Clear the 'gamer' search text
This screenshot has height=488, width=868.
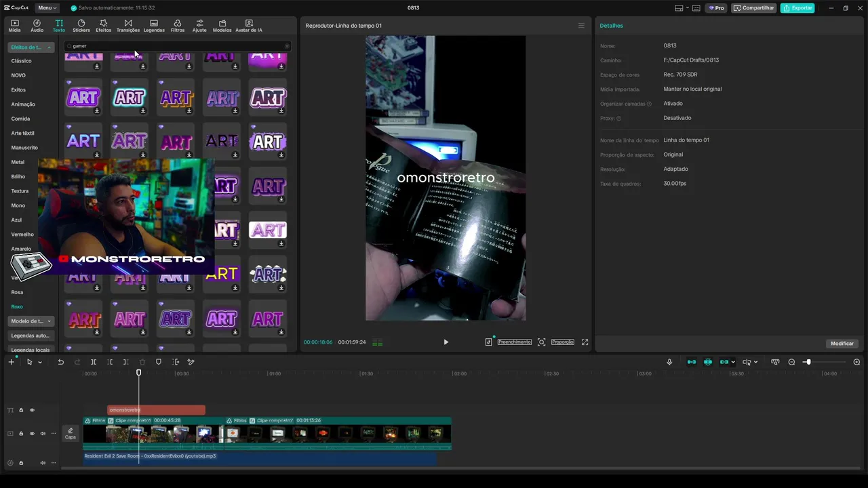point(287,46)
